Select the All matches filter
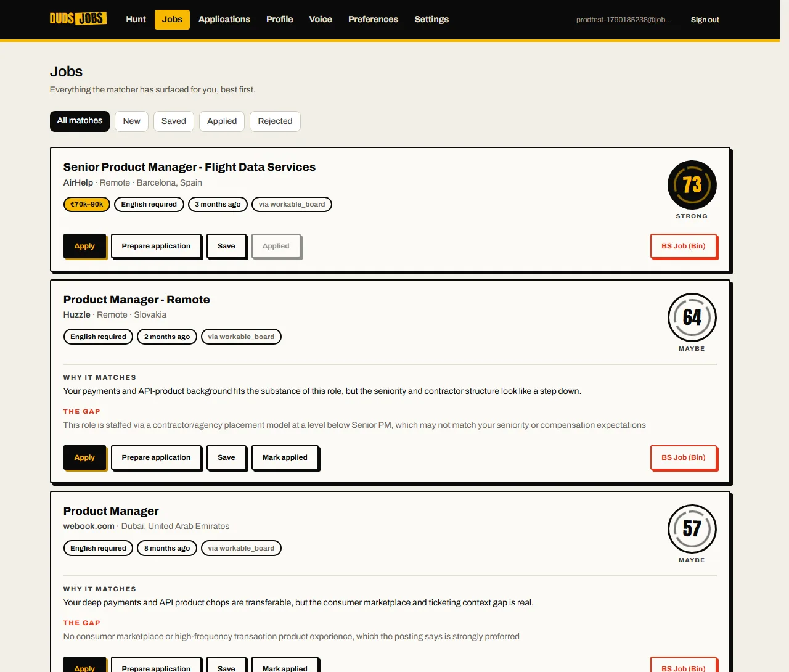This screenshot has width=789, height=672. point(80,121)
